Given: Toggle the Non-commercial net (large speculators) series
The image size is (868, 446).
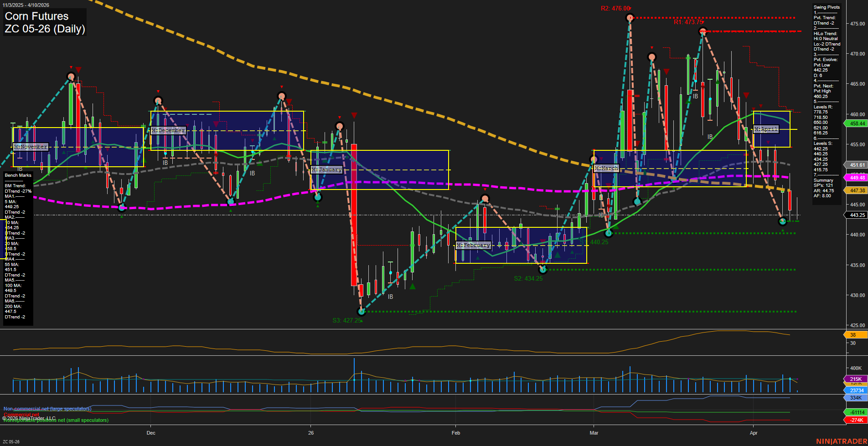Looking at the screenshot, I should pos(47,409).
